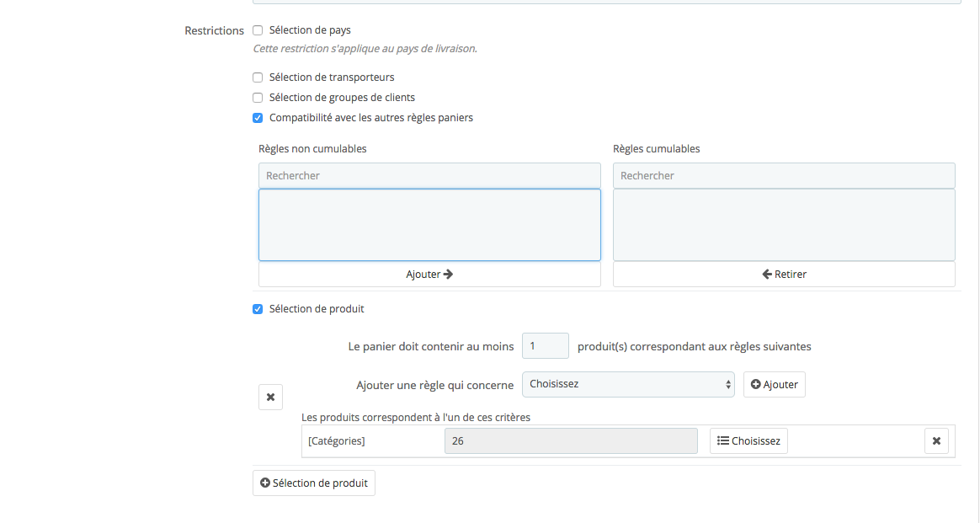The height and width of the screenshot is (523, 980).
Task: Add a new Sélection de produit block
Action: (x=313, y=483)
